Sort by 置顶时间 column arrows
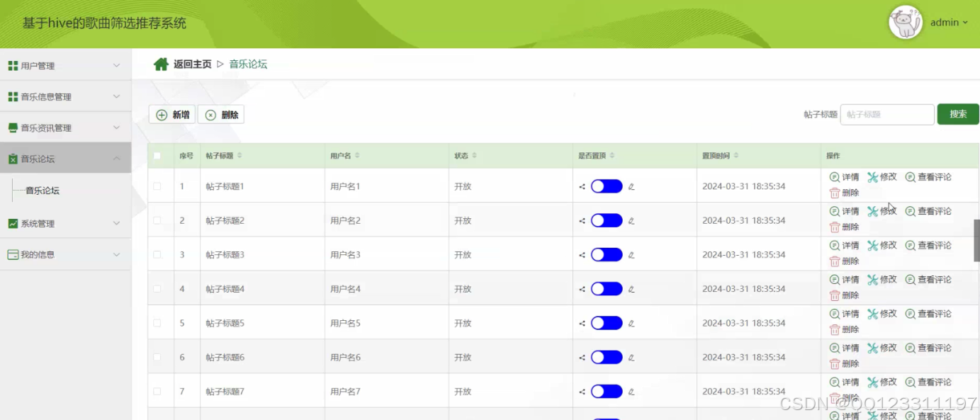 (736, 156)
